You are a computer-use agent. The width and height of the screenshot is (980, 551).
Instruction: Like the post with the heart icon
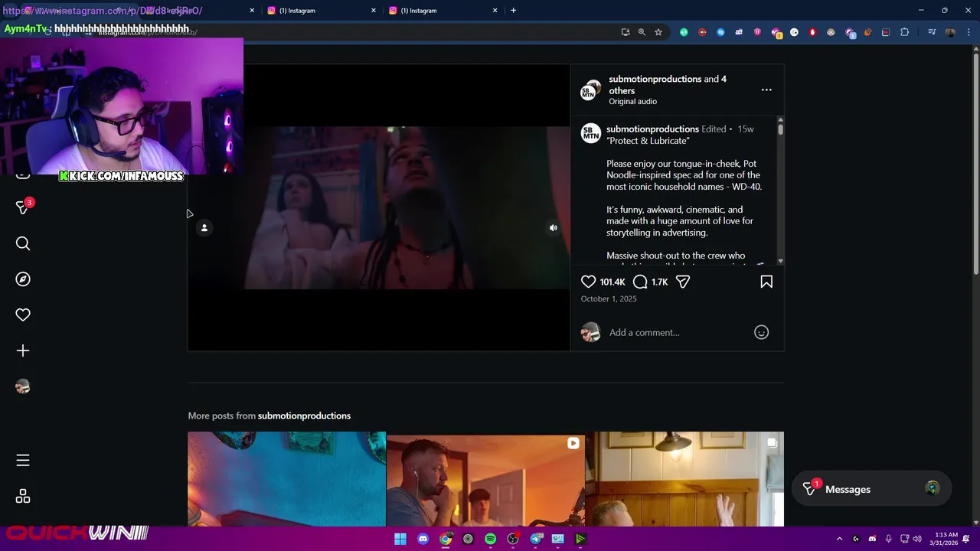(588, 282)
